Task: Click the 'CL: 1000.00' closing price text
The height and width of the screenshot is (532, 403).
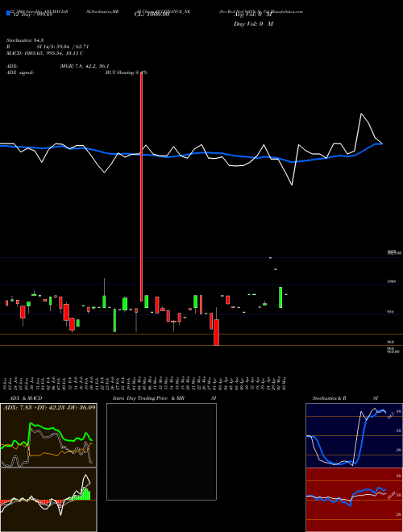Action: point(152,15)
